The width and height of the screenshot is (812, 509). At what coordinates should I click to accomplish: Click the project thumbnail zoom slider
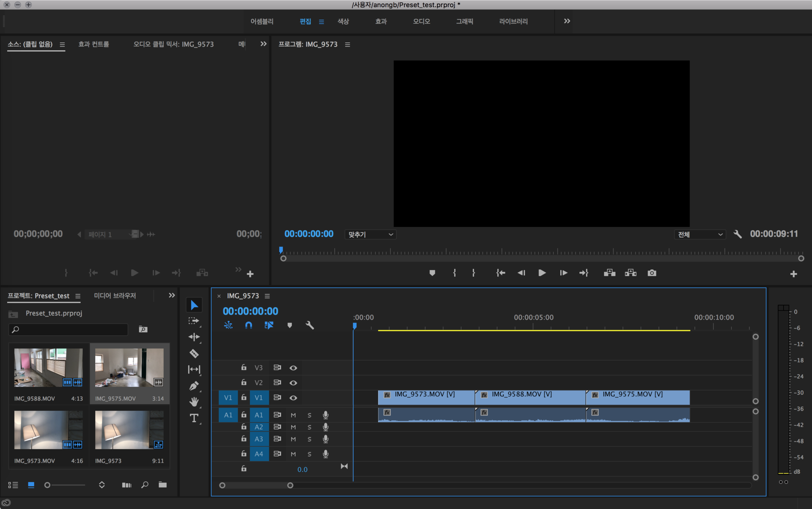pos(47,485)
